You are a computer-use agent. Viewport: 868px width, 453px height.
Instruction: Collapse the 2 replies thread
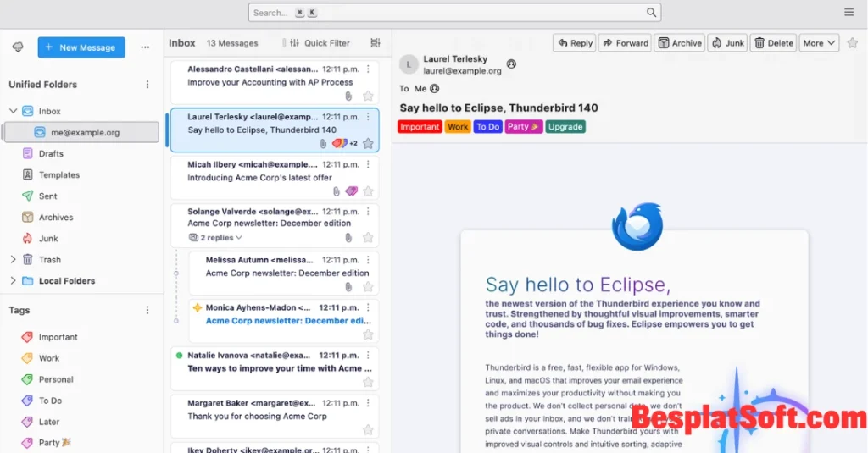pyautogui.click(x=216, y=238)
